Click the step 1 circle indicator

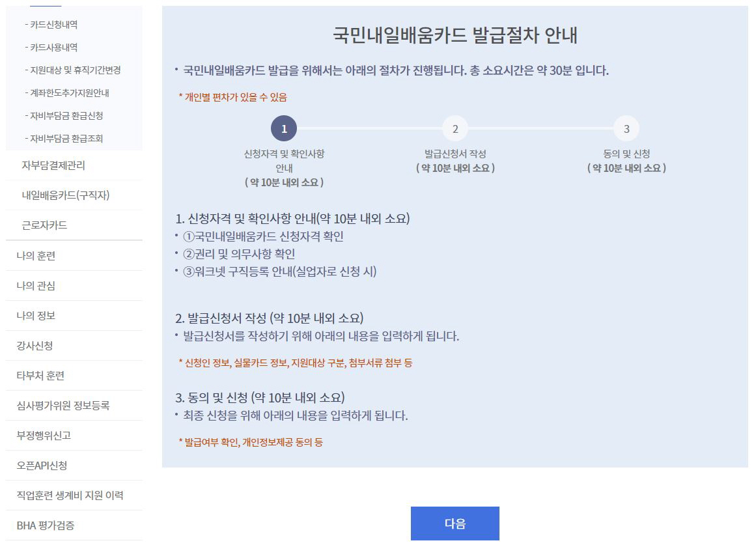[x=284, y=129]
